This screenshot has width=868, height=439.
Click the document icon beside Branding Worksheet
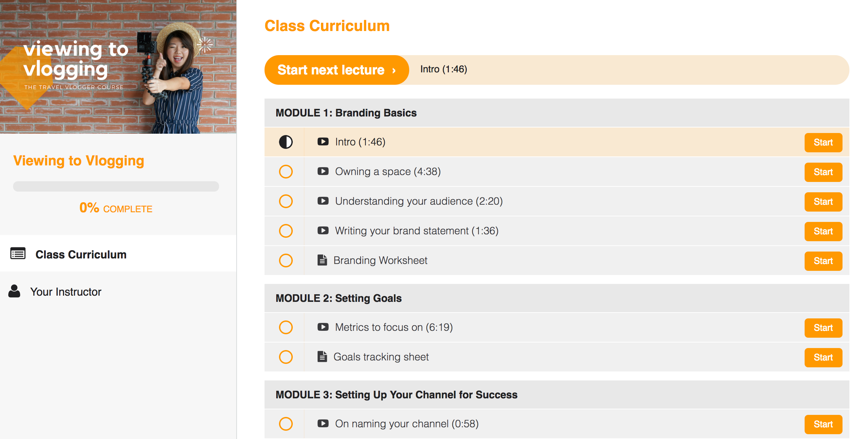(322, 260)
